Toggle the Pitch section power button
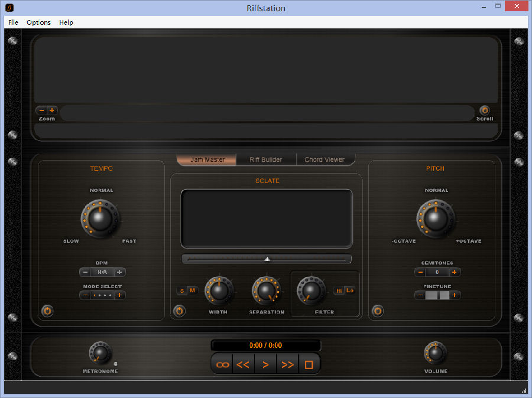Image resolution: width=532 pixels, height=398 pixels. click(x=378, y=311)
